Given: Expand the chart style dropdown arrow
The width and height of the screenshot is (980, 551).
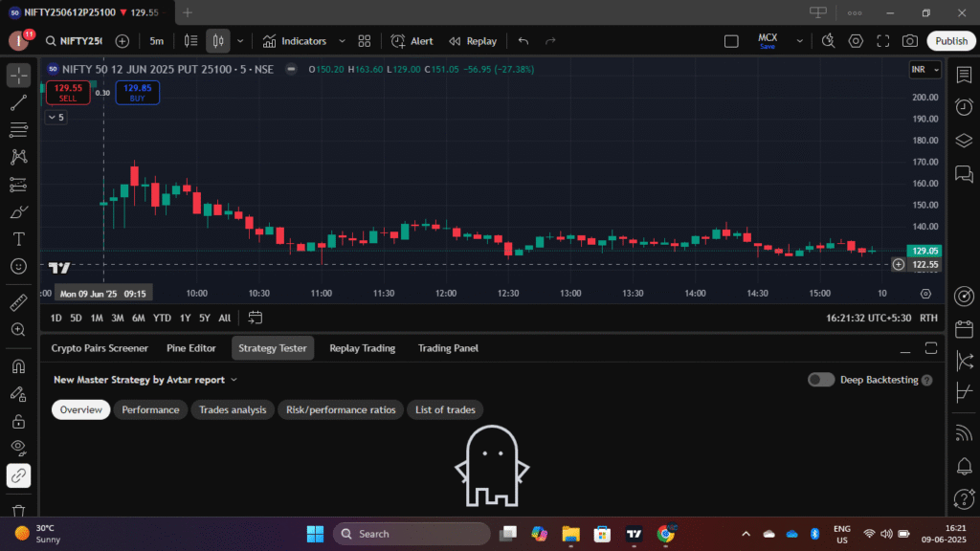Looking at the screenshot, I should click(x=240, y=41).
